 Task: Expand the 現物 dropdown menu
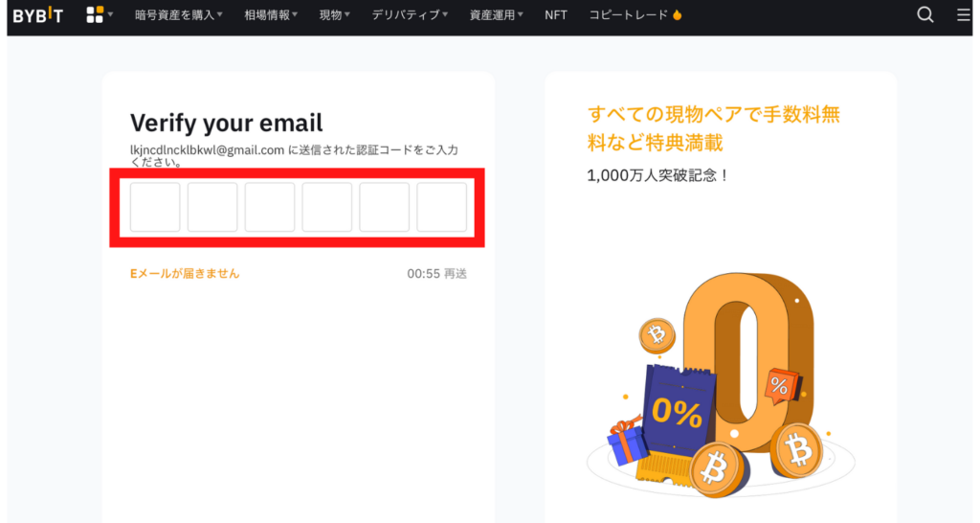[334, 15]
